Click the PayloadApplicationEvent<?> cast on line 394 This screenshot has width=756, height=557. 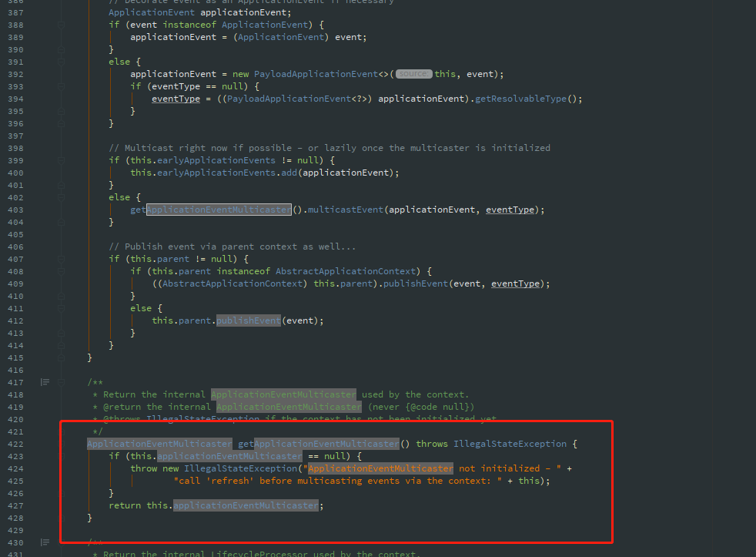coord(296,99)
